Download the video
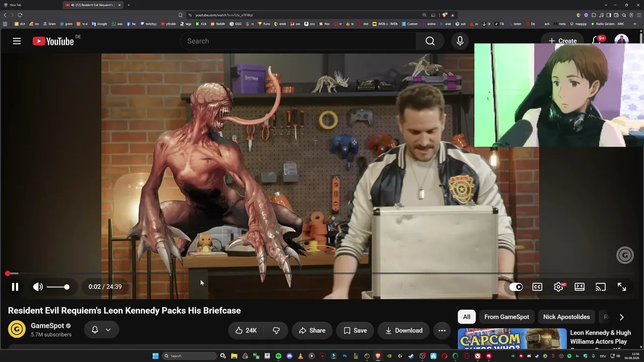Viewport: 644px width, 362px height. click(x=404, y=330)
